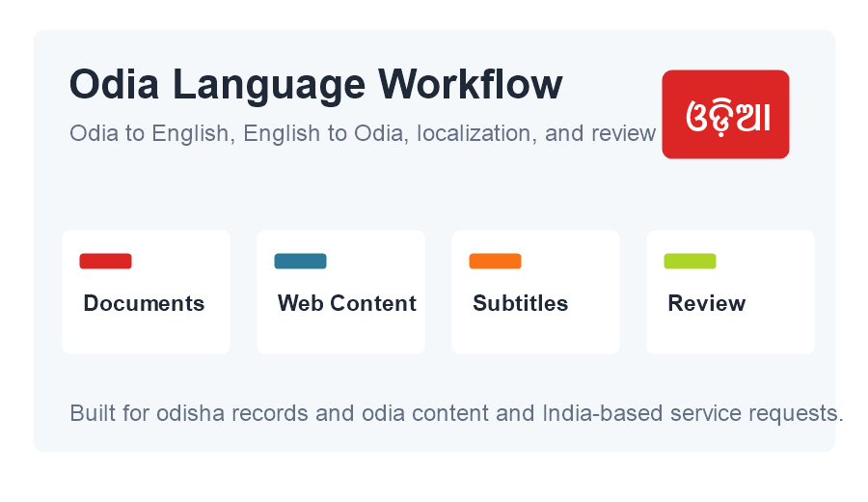
Task: Click the green bar above Review
Action: pos(691,261)
